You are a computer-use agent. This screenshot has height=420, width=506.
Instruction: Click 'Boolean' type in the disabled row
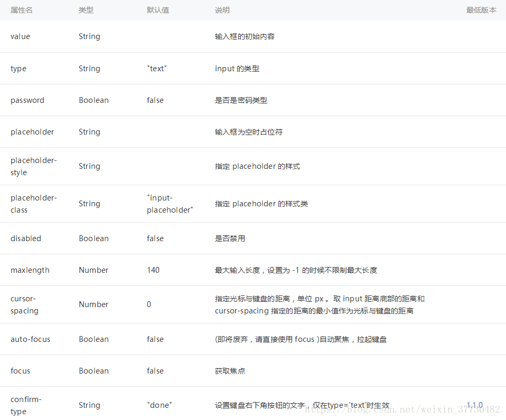[x=93, y=238]
